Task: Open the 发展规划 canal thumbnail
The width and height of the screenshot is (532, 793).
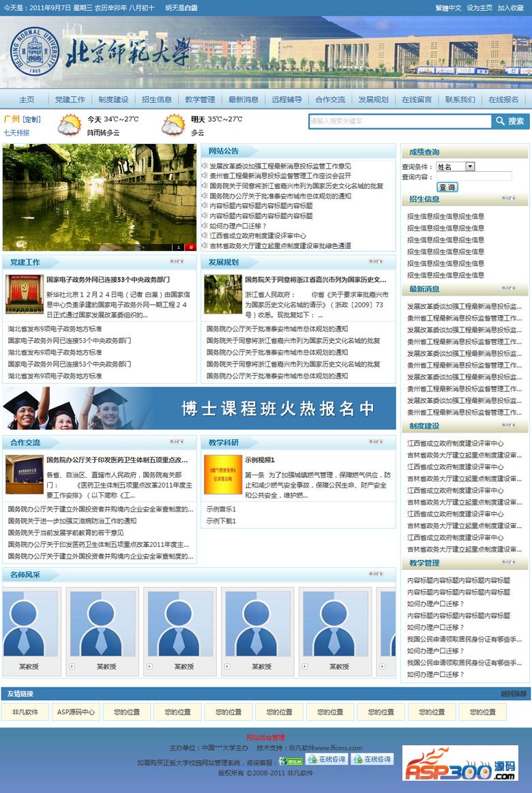Action: pos(223,295)
